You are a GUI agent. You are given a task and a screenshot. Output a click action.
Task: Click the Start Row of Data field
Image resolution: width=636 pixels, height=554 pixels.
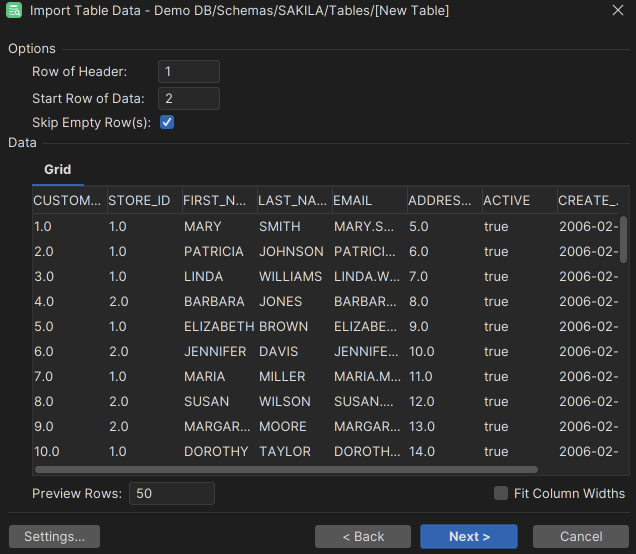(x=188, y=98)
